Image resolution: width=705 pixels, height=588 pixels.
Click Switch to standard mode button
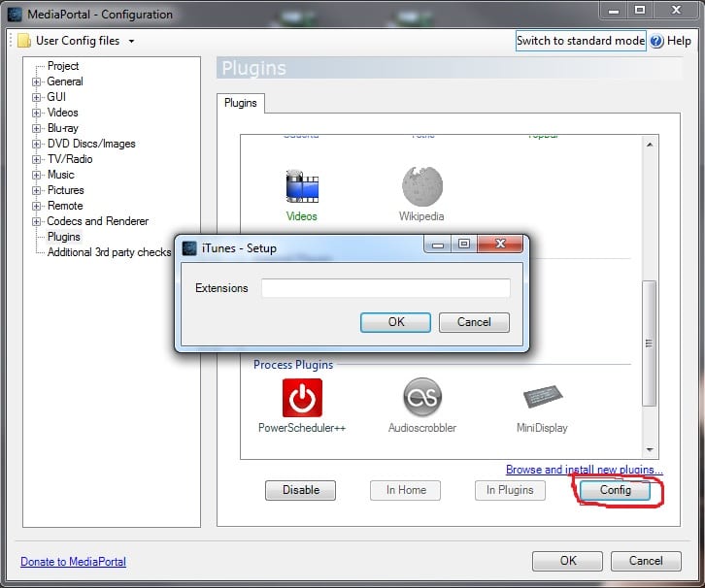coord(581,41)
